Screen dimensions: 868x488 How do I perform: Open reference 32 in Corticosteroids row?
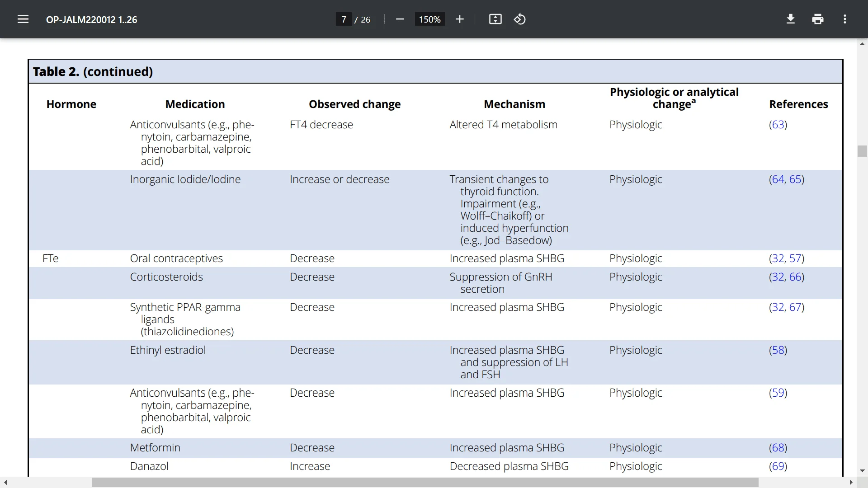pyautogui.click(x=778, y=277)
